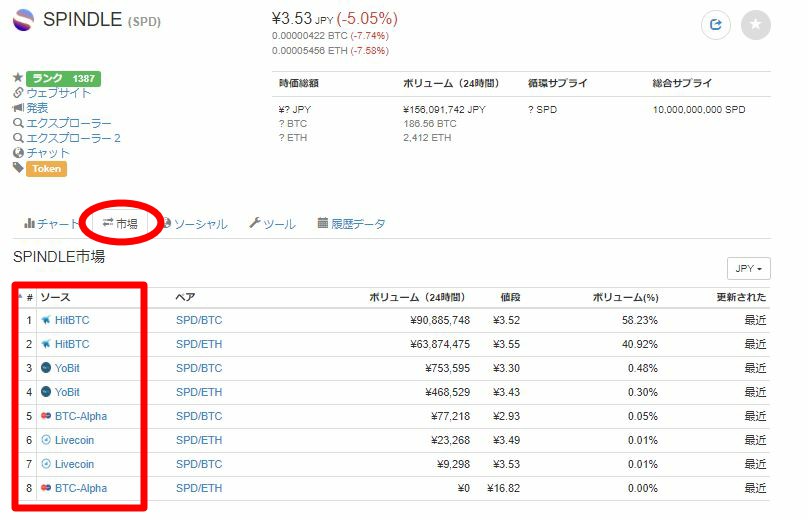Click the share icon button
Viewport: 808px width, 520px height.
pyautogui.click(x=716, y=24)
